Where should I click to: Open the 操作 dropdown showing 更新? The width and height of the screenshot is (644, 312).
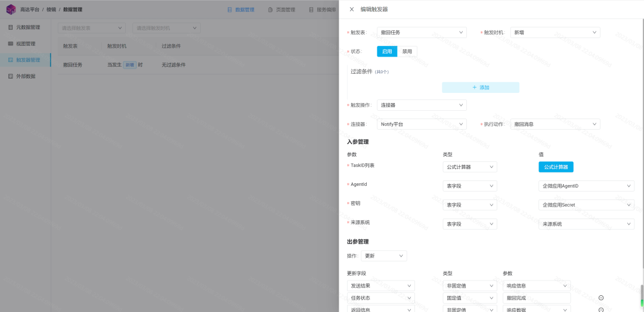pos(384,256)
